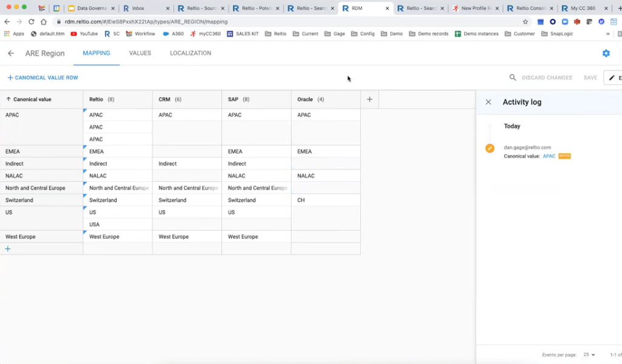Click the DISCARD CHANGES button
Screen dimensions: 622x364
tap(546, 78)
